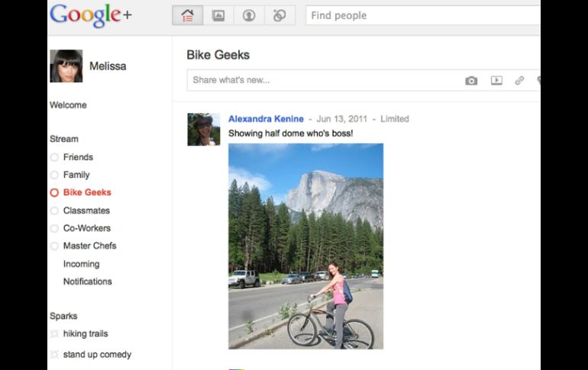
Task: Add a video to the post
Action: click(496, 80)
